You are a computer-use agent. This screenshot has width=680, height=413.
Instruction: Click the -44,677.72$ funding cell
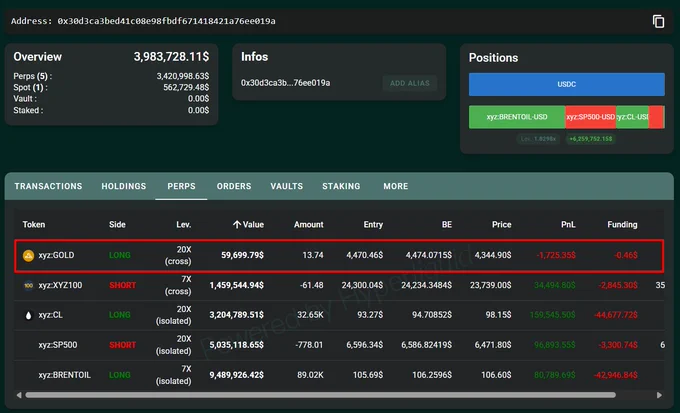616,315
